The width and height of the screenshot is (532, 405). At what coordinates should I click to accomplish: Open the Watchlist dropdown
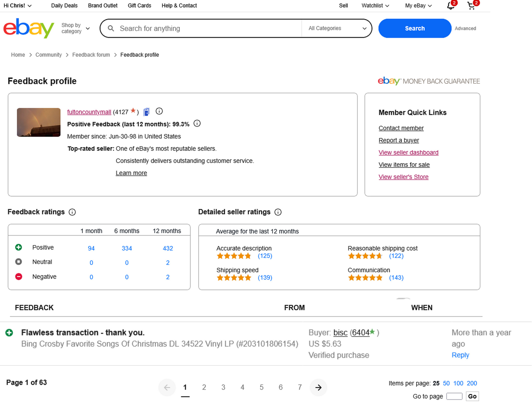click(375, 6)
